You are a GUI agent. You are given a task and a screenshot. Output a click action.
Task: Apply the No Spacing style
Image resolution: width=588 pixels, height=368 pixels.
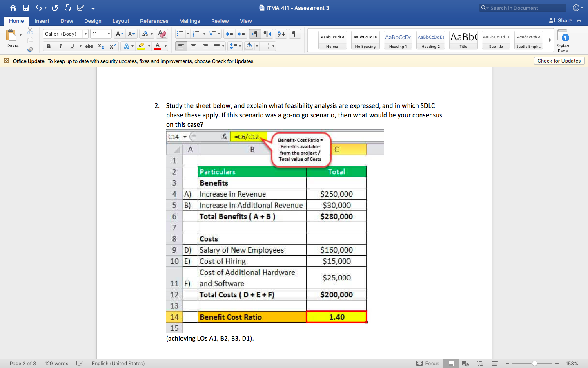tap(365, 40)
